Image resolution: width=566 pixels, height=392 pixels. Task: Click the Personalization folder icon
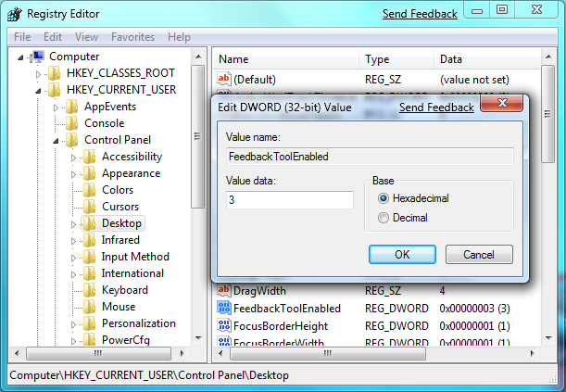[x=89, y=323]
